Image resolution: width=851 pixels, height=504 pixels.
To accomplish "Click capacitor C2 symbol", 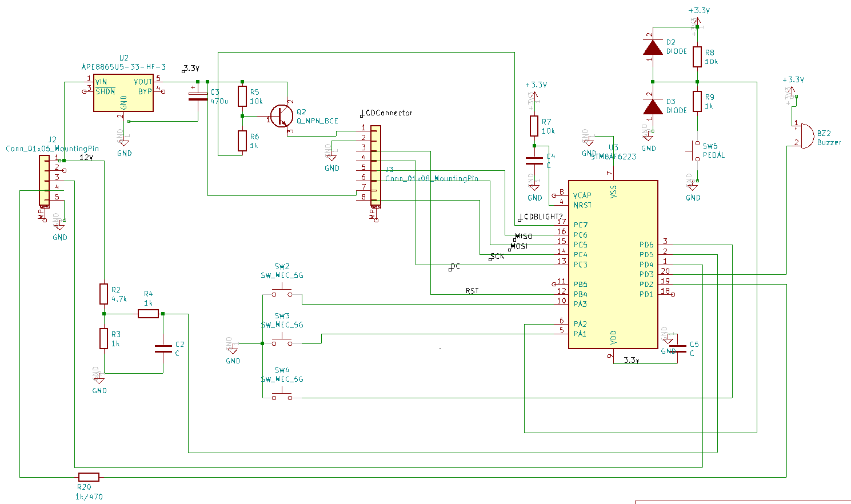I will coord(163,349).
